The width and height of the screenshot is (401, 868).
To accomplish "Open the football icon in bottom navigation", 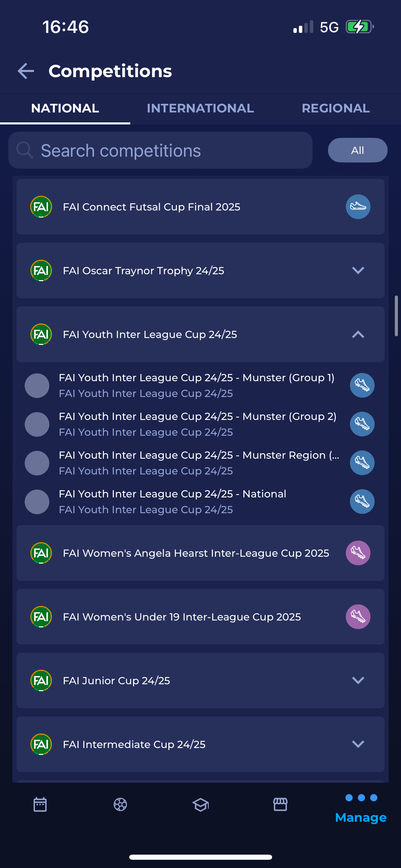I will (x=120, y=804).
